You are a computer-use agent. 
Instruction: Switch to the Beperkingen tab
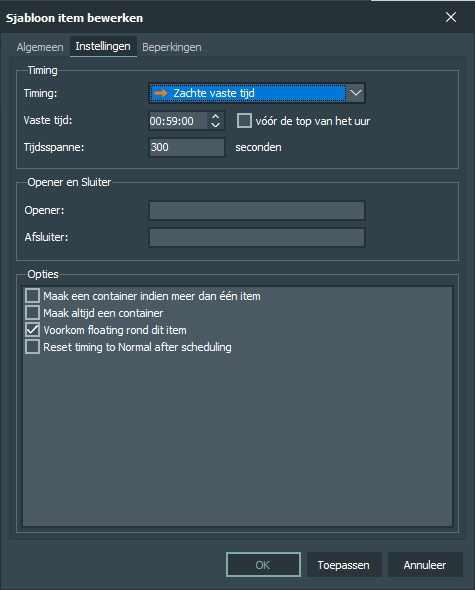pos(172,47)
